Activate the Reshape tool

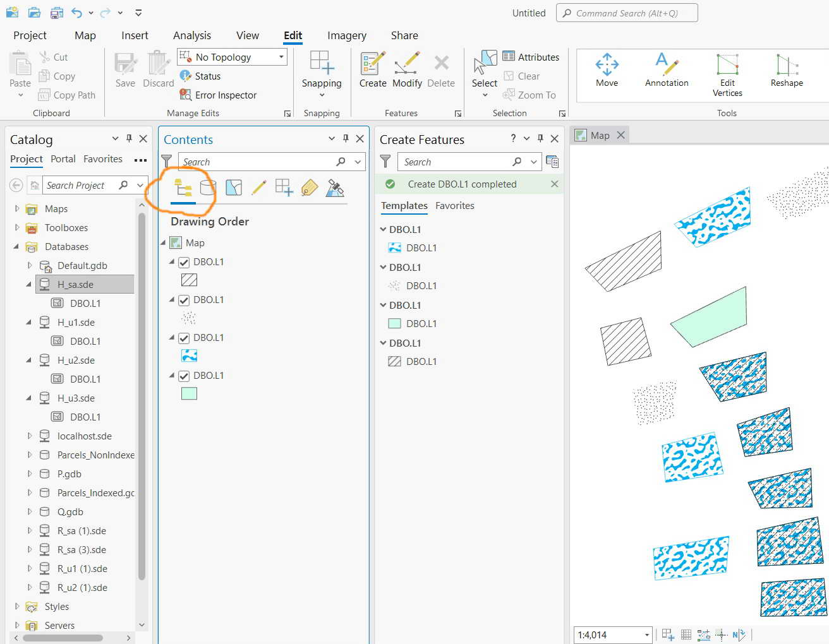[x=787, y=69]
